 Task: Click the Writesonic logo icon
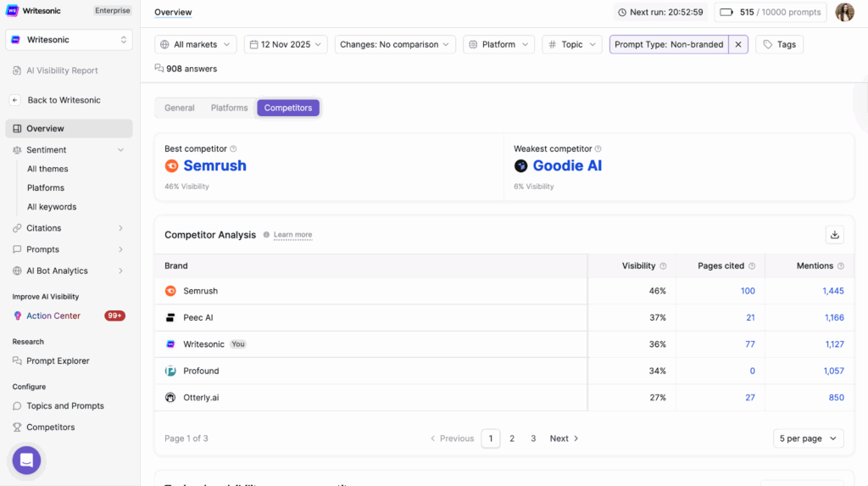tap(12, 10)
